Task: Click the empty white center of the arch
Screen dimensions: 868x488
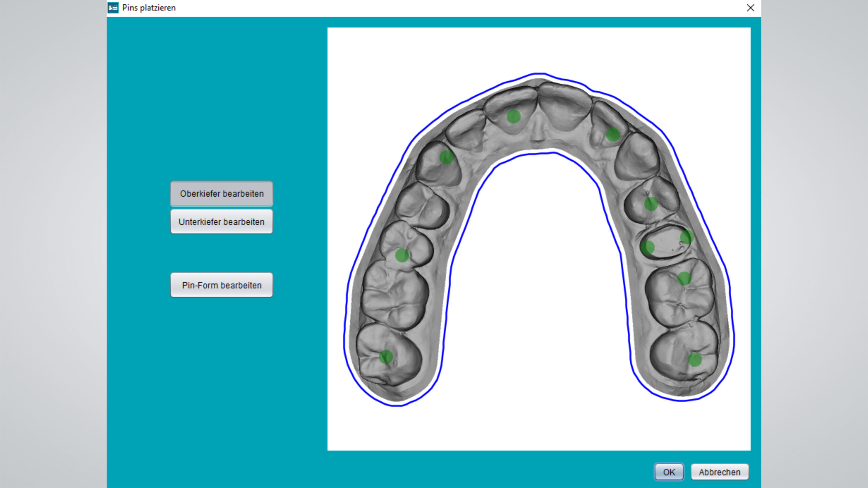Action: [x=539, y=271]
